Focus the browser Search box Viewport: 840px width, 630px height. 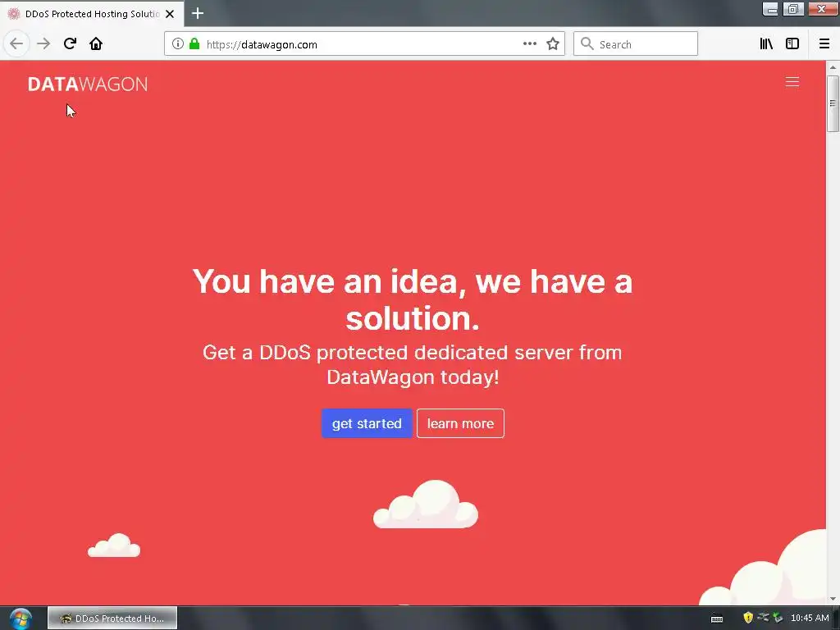click(636, 44)
